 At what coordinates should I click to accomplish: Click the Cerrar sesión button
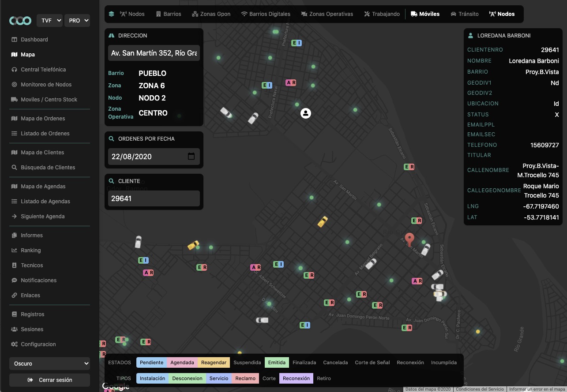[49, 380]
